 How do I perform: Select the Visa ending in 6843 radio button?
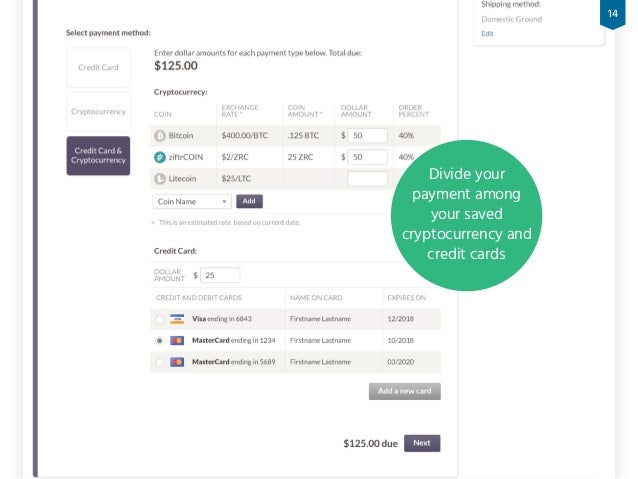pyautogui.click(x=160, y=319)
